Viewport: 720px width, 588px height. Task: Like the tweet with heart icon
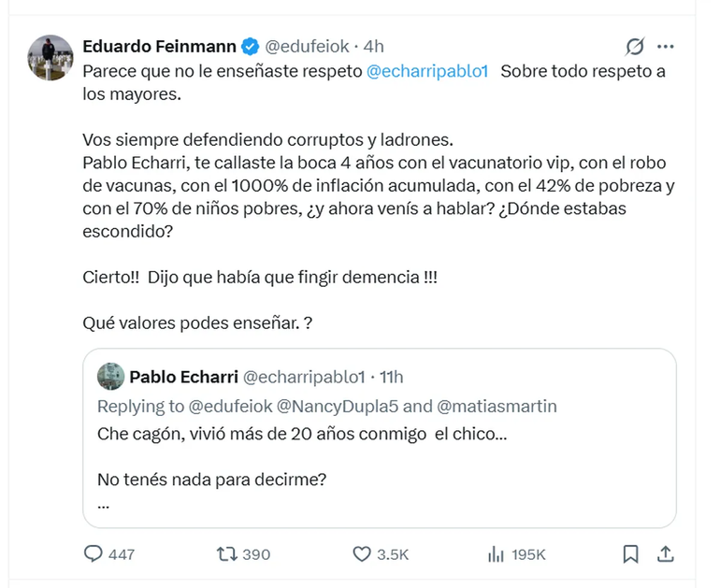(x=362, y=553)
